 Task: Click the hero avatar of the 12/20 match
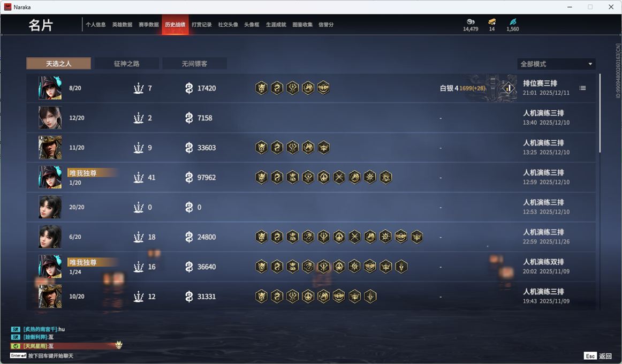50,118
